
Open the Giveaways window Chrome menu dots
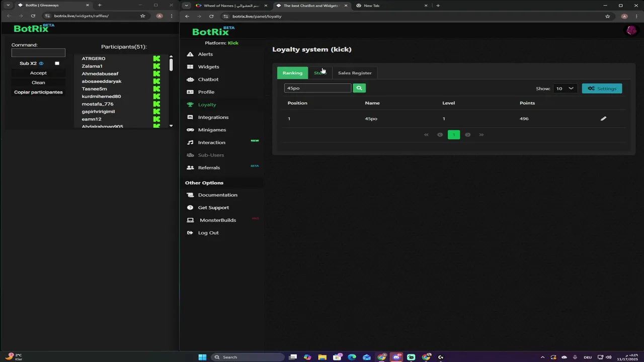click(x=172, y=16)
